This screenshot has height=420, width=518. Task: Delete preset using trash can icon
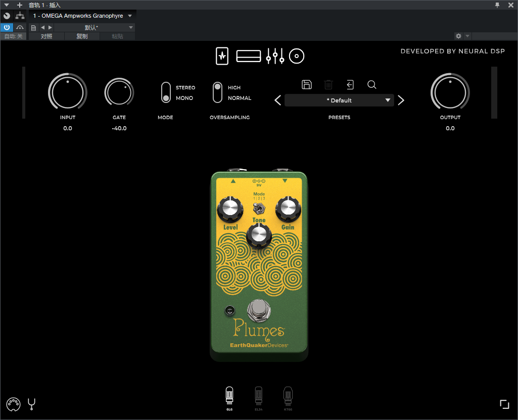click(328, 85)
